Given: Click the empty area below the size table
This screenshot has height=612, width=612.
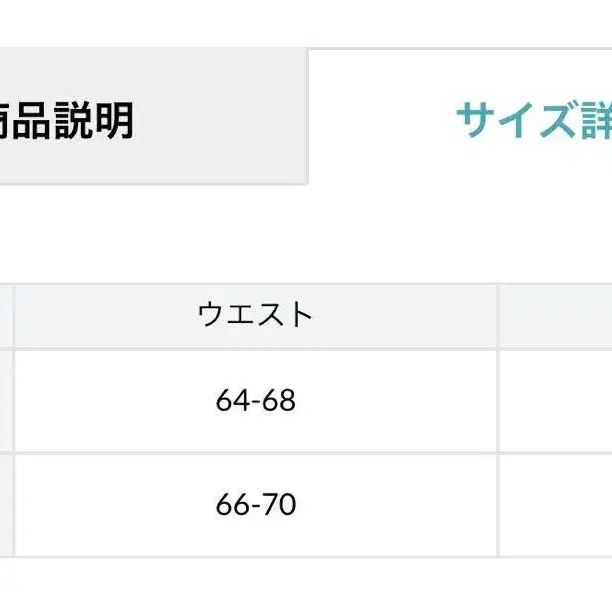Looking at the screenshot, I should click(300, 585).
